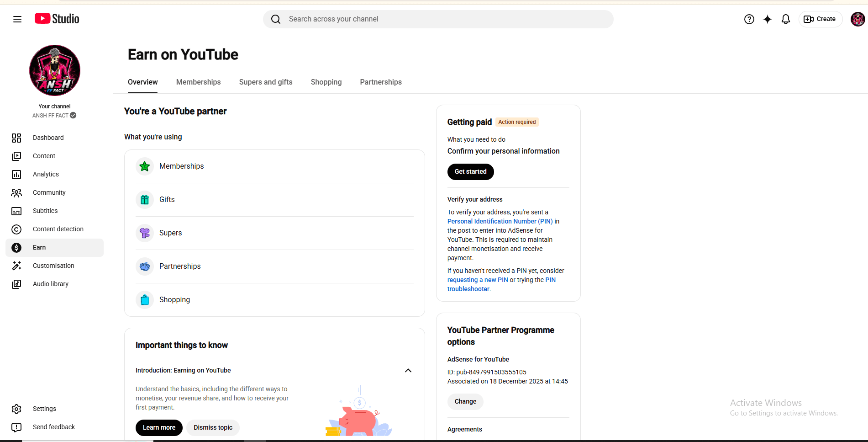The height and width of the screenshot is (442, 868).
Task: Open the Help question mark icon
Action: click(749, 19)
